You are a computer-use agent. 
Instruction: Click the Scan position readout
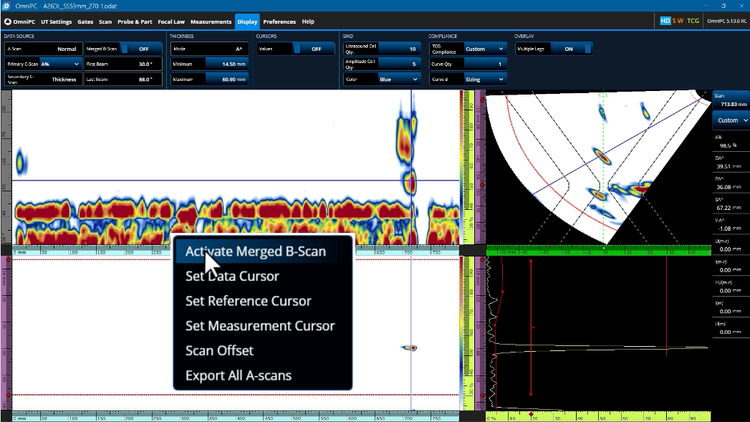731,99
